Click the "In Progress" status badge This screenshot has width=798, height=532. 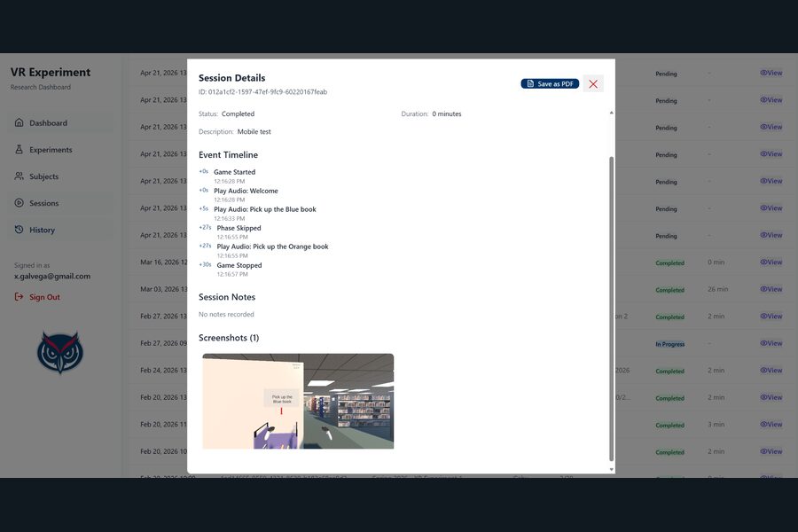pyautogui.click(x=669, y=344)
